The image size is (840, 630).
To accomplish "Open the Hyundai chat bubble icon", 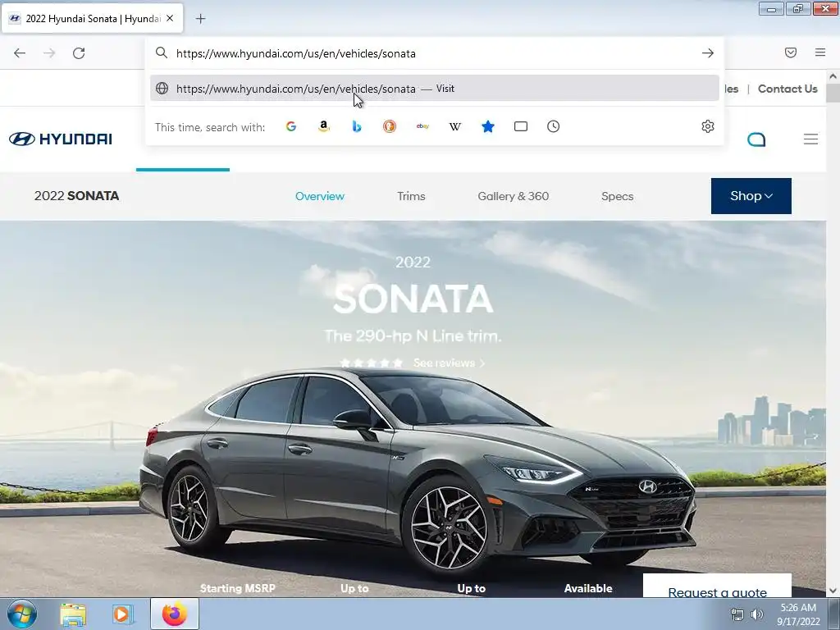I will coord(756,139).
